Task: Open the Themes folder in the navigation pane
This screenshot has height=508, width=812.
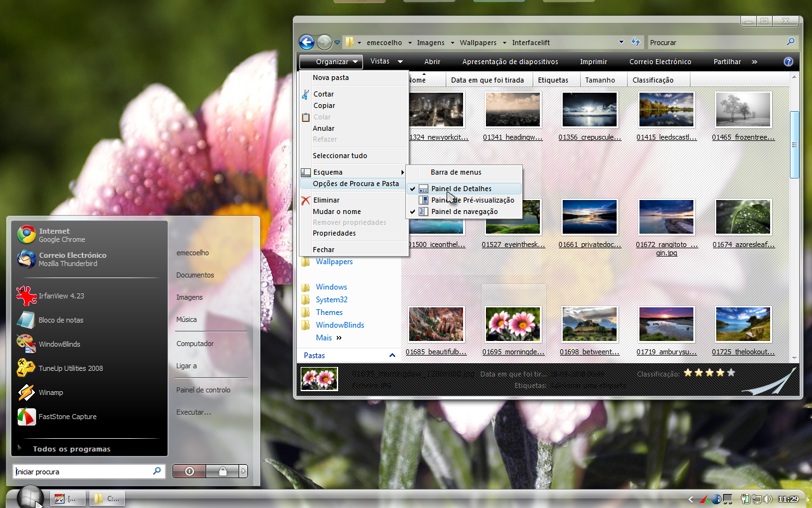Action: (329, 312)
